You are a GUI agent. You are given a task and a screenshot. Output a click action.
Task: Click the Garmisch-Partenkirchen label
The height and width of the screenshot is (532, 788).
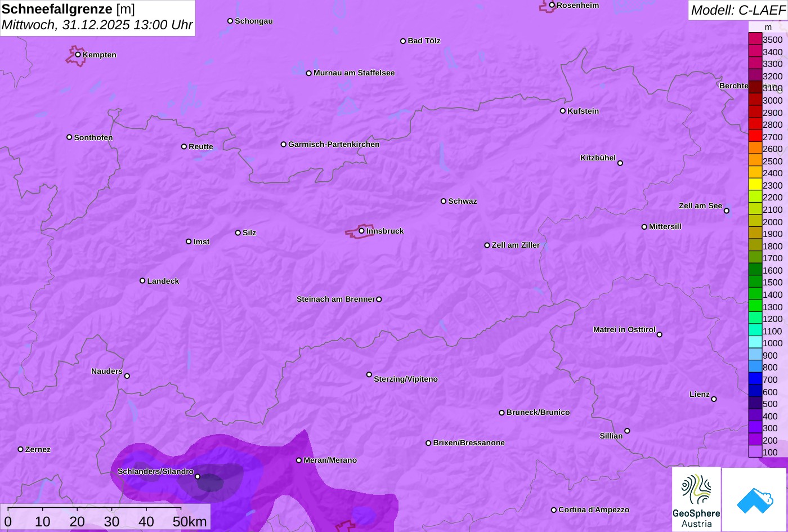334,145
